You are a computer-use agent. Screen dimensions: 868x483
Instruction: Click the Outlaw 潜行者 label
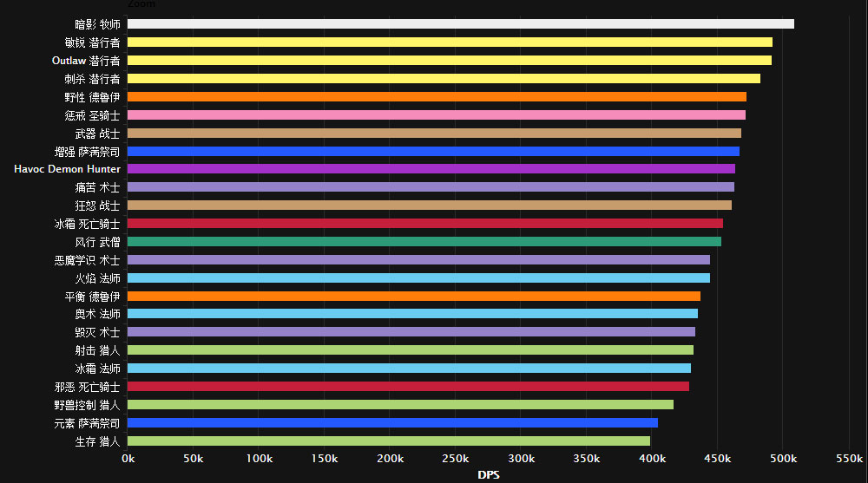pyautogui.click(x=86, y=61)
